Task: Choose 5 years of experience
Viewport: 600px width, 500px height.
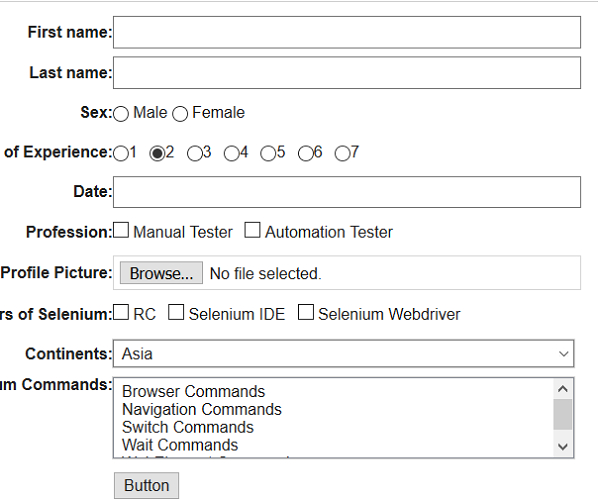Action: point(267,154)
